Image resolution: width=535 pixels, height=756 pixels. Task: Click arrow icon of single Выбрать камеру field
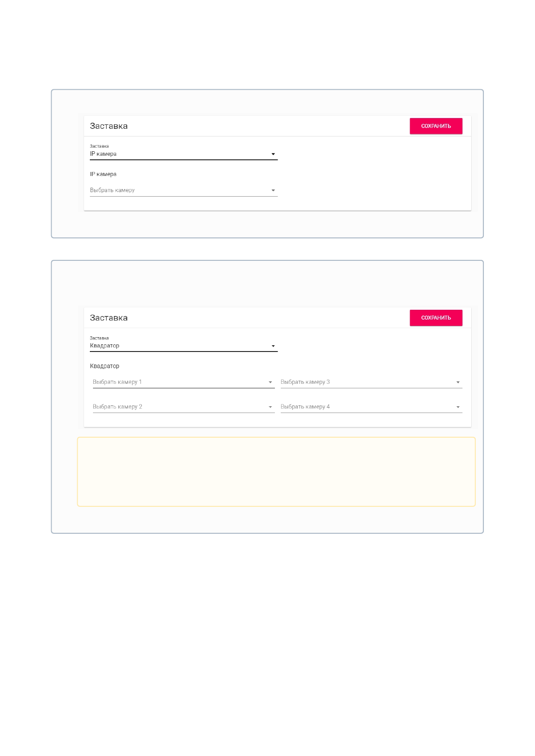[273, 190]
